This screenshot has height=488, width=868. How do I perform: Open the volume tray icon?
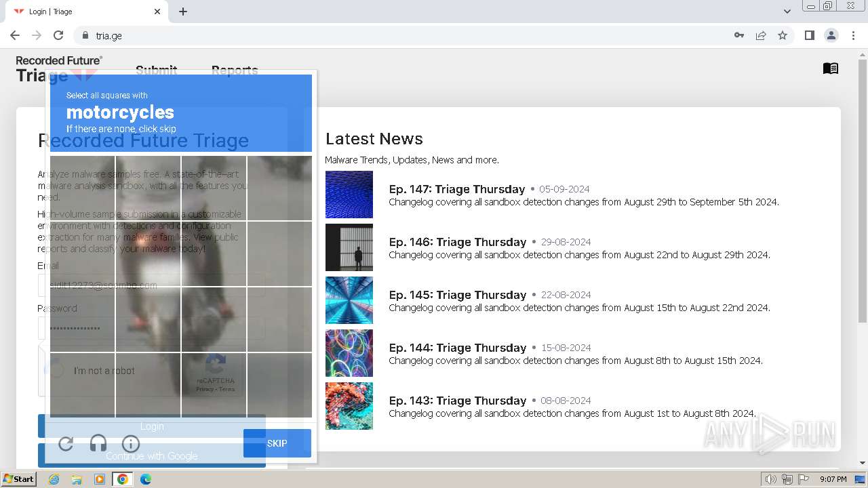770,479
